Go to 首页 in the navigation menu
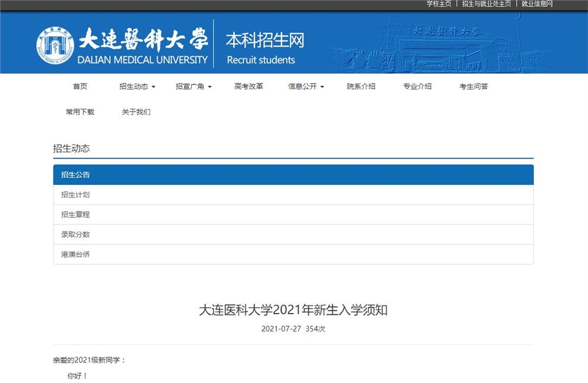Screen dimensions: 588x383 (80, 86)
